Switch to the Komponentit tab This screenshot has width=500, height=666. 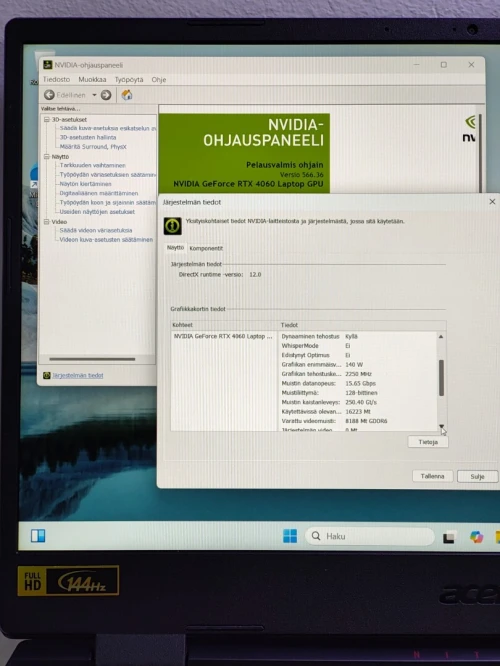pos(206,248)
